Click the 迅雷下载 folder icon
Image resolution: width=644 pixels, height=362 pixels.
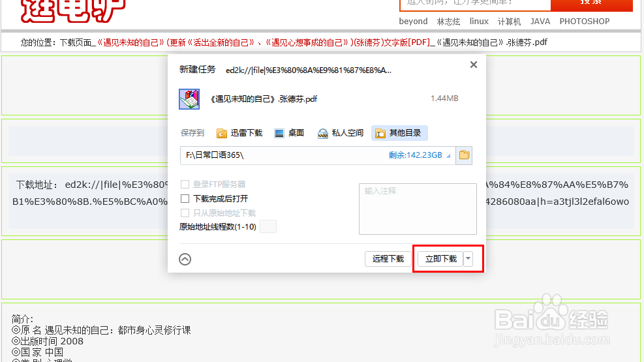(x=222, y=134)
